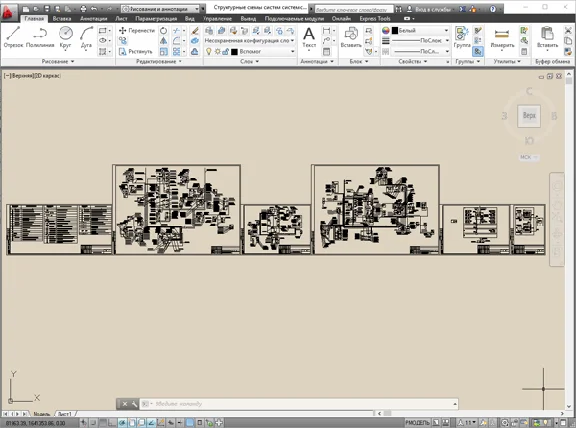The width and height of the screenshot is (576, 428).
Task: Click the Текст annotation tool
Action: 309,37
